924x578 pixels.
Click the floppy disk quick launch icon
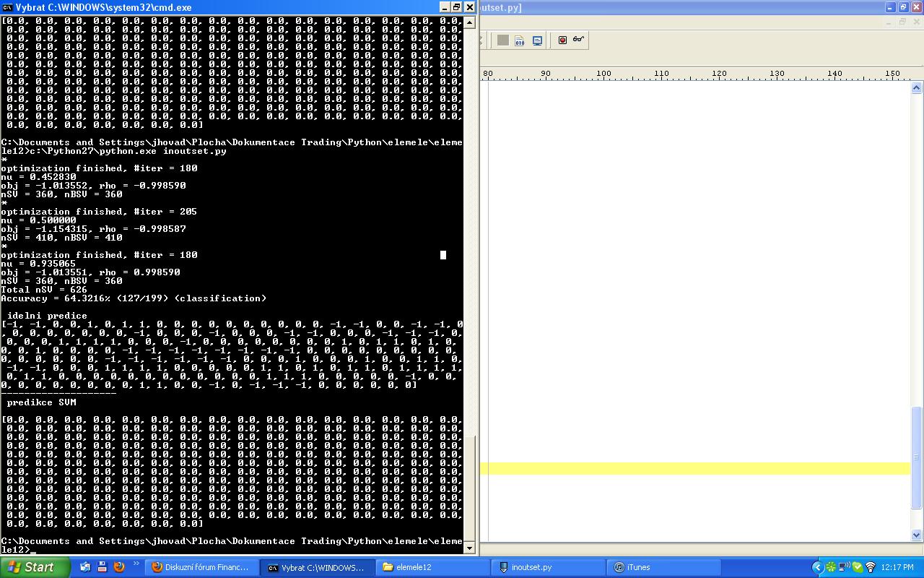102,567
